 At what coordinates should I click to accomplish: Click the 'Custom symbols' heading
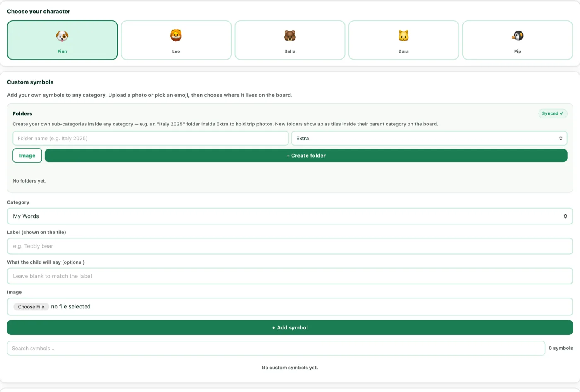(30, 82)
